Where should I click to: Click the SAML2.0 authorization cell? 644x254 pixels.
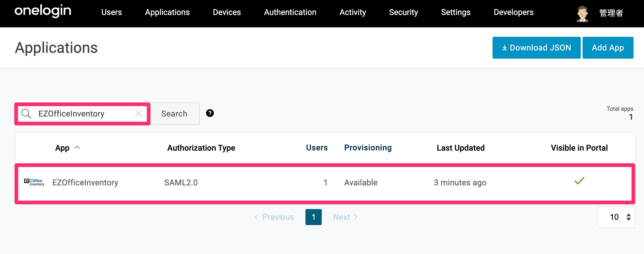click(x=181, y=182)
